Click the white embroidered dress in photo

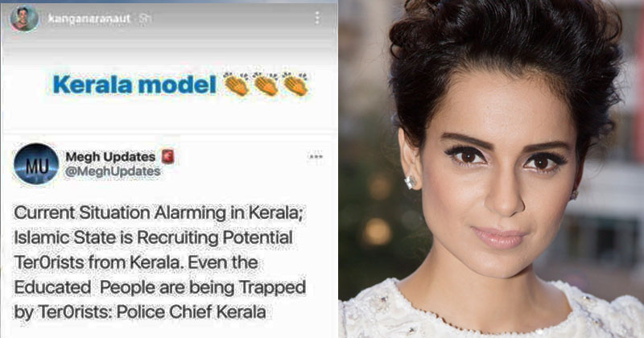(491, 312)
